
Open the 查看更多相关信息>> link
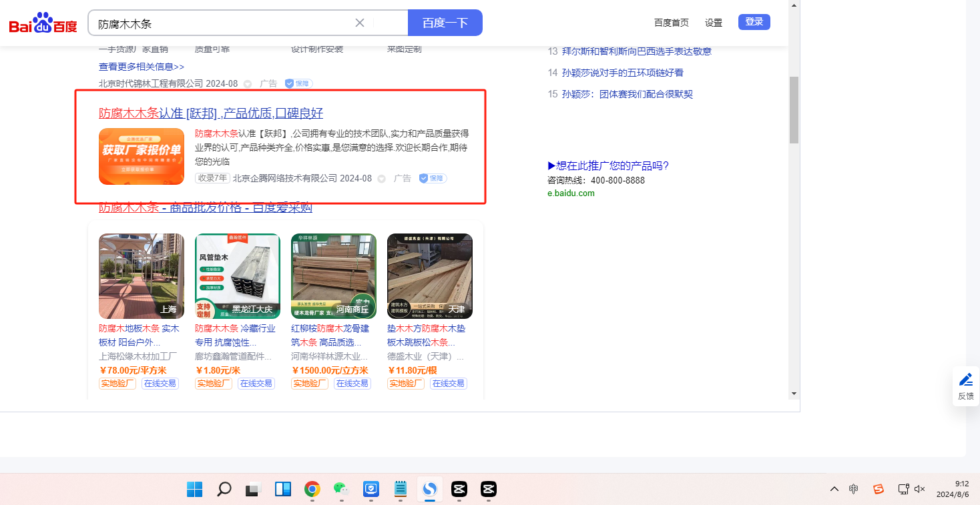click(142, 67)
